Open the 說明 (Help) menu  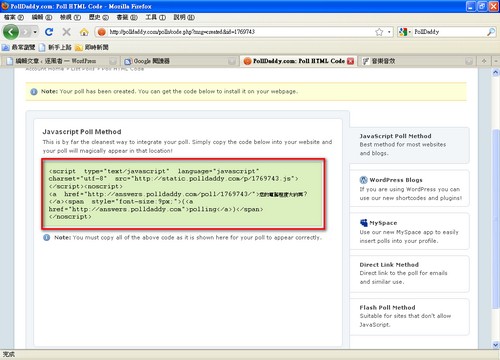184,17
